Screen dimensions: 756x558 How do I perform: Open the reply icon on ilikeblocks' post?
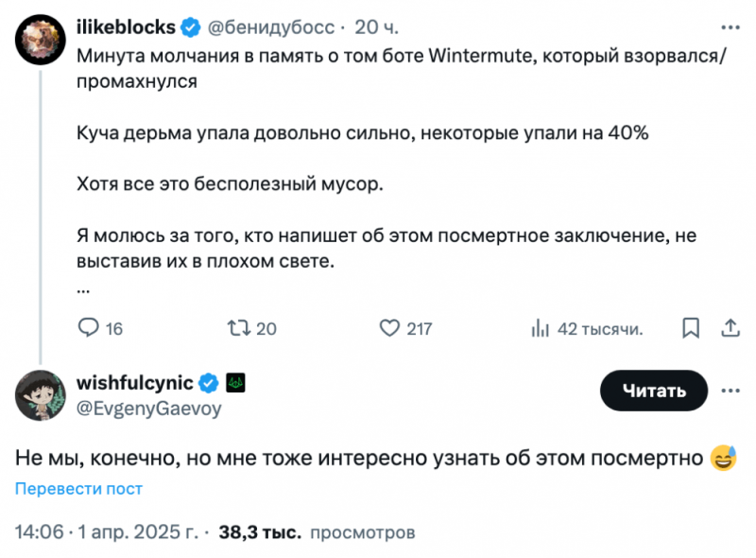90,327
